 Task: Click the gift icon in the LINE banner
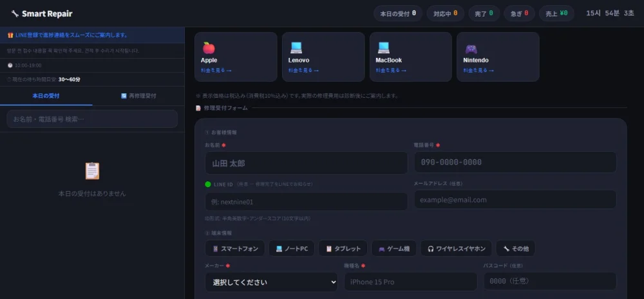click(x=10, y=35)
